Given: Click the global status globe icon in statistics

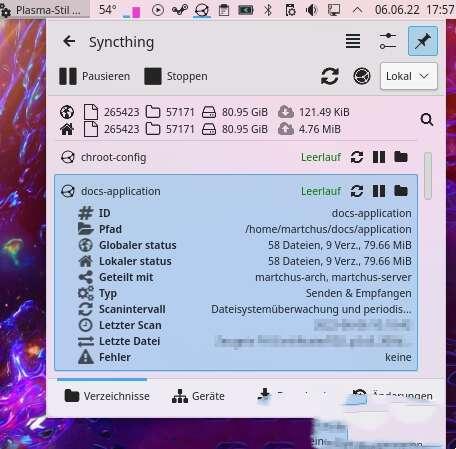Looking at the screenshot, I should click(67, 112).
